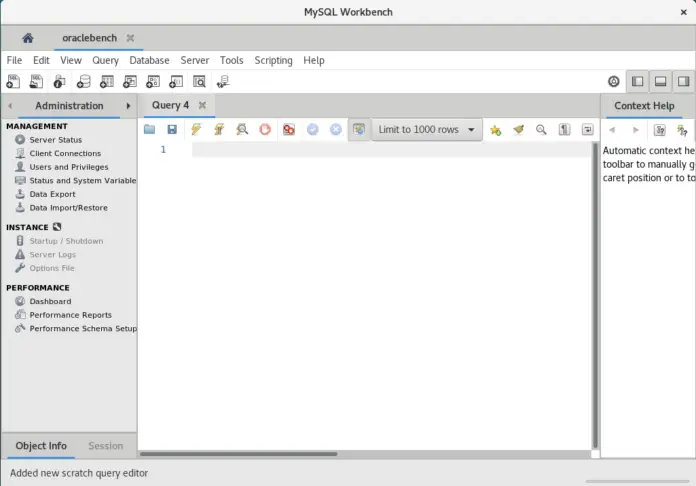This screenshot has width=696, height=486.
Task: Click the horizontal scrollbar under the editor
Action: 238,454
